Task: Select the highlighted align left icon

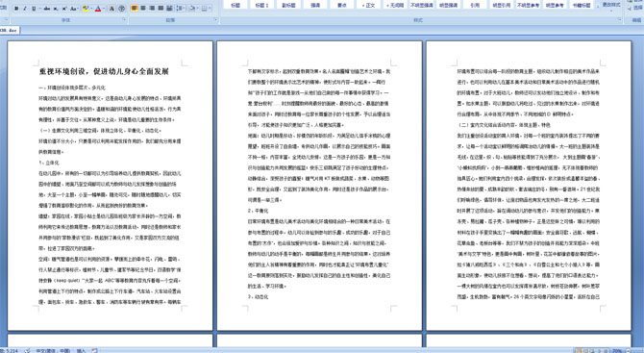Action: 135,9
